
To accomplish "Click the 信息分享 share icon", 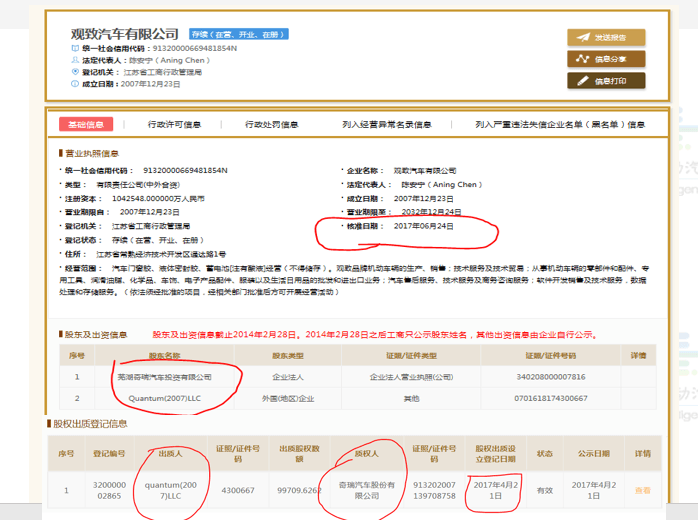I will (x=582, y=59).
